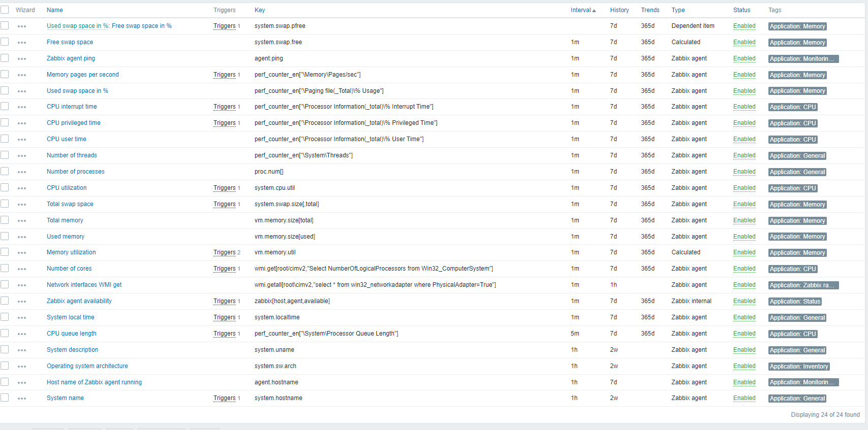868x430 pixels.
Task: Open wizard menu for Used swap space in % item
Action: [22, 91]
